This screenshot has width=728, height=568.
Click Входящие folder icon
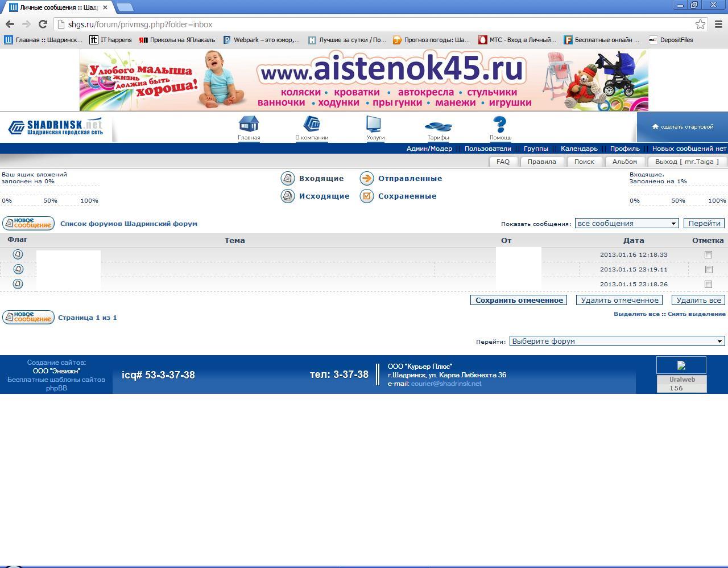[x=288, y=178]
